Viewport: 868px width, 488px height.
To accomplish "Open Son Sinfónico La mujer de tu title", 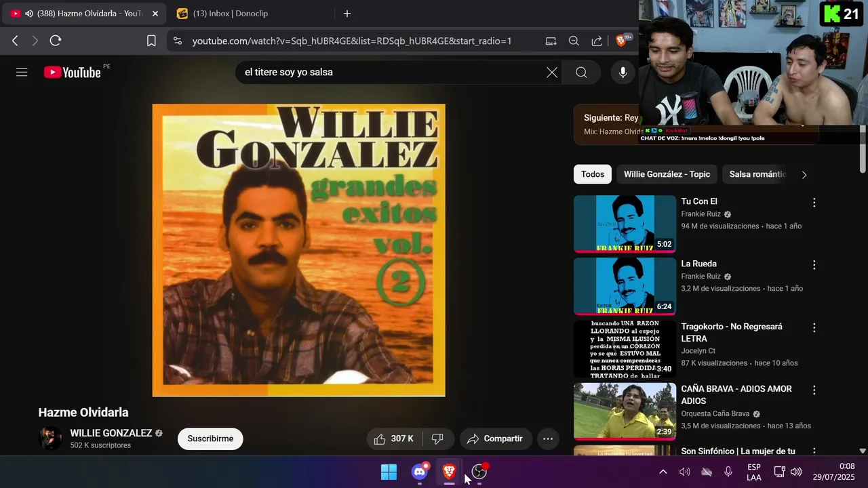I will click(x=738, y=451).
